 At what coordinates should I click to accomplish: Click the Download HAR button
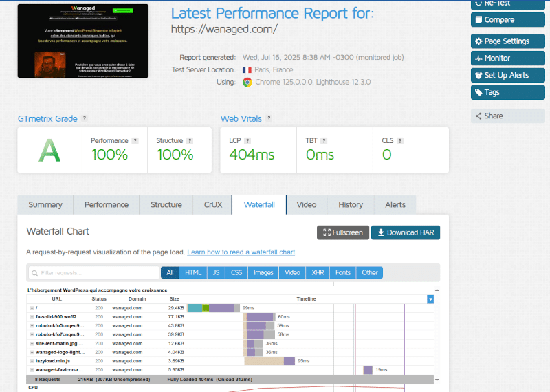coord(406,232)
